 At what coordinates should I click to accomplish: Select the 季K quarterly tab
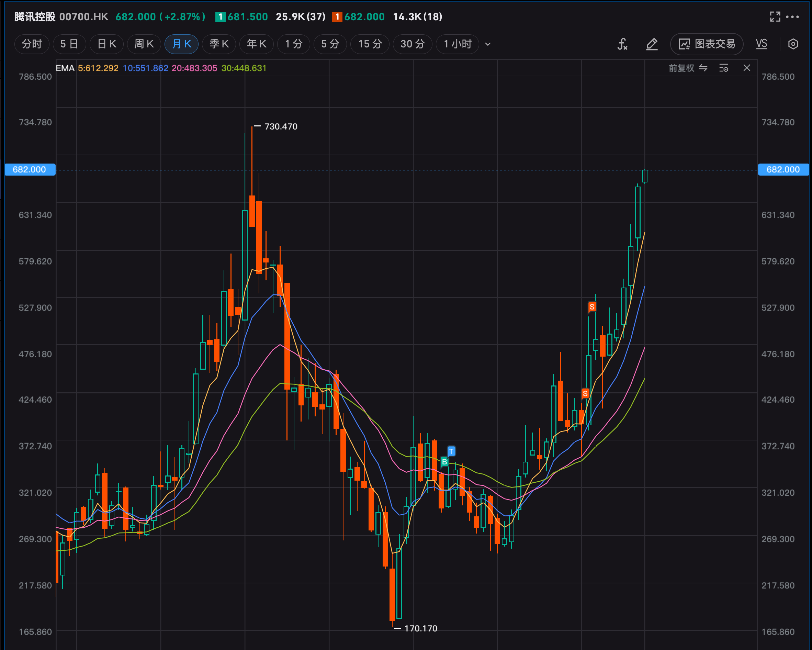(219, 44)
